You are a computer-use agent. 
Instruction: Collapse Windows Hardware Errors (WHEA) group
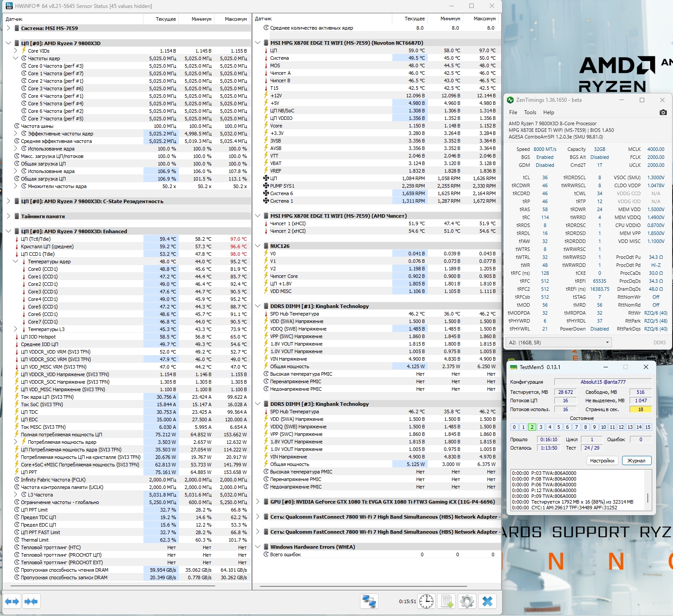tap(258, 547)
